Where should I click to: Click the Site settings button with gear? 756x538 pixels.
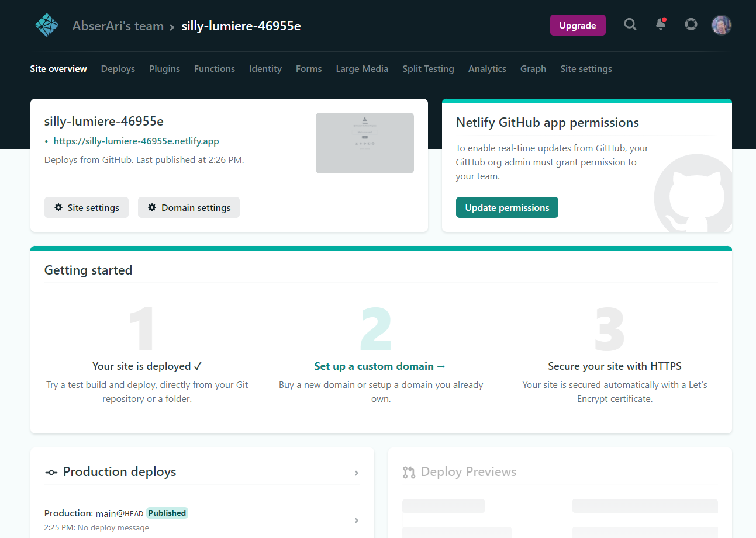point(87,207)
